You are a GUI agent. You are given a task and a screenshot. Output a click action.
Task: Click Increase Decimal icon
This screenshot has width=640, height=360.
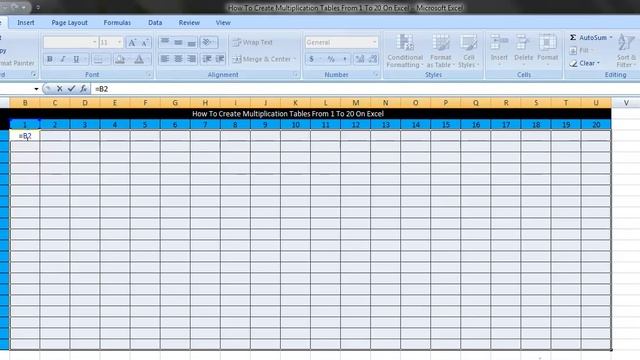point(360,59)
